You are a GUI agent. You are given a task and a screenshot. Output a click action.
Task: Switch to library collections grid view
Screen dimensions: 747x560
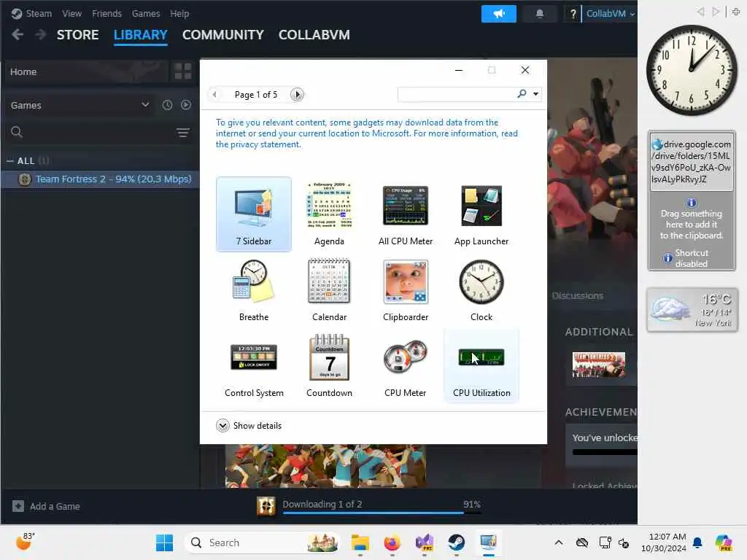(x=183, y=71)
